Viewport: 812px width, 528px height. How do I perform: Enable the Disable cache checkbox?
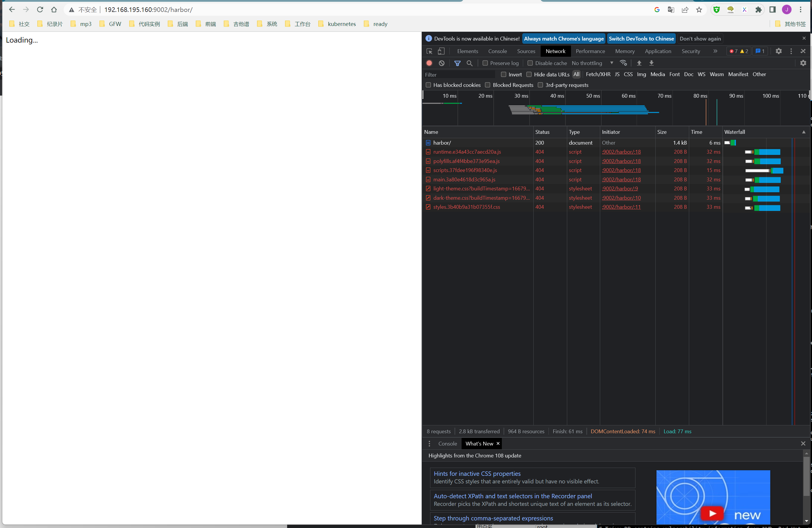pyautogui.click(x=530, y=63)
